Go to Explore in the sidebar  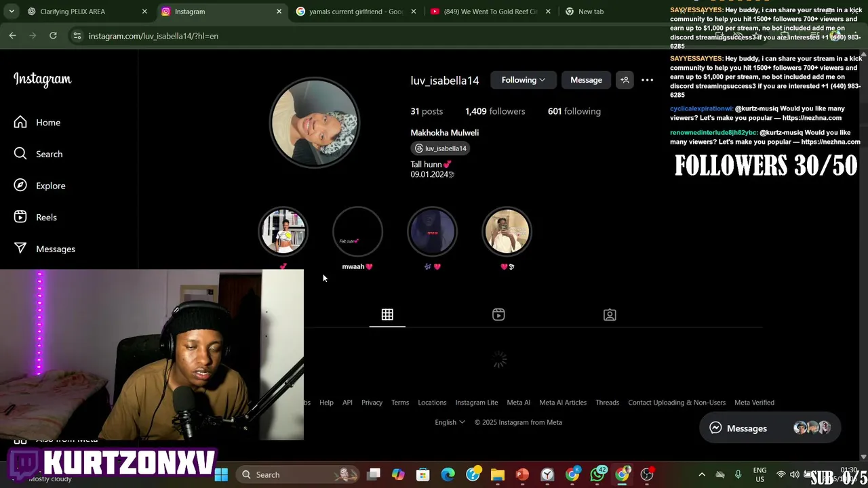[x=40, y=186]
